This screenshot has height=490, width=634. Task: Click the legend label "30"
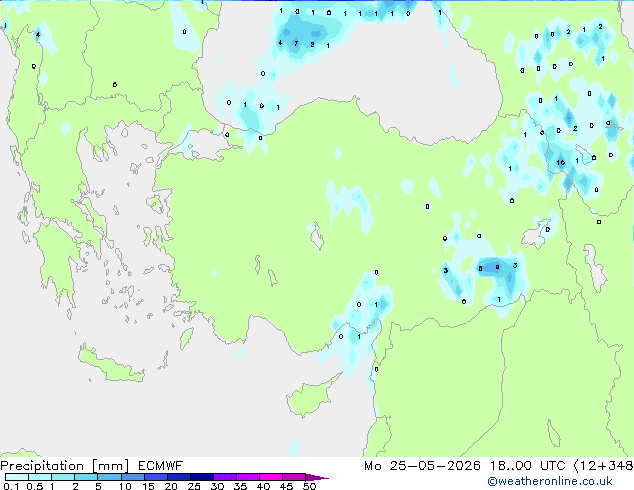217,486
